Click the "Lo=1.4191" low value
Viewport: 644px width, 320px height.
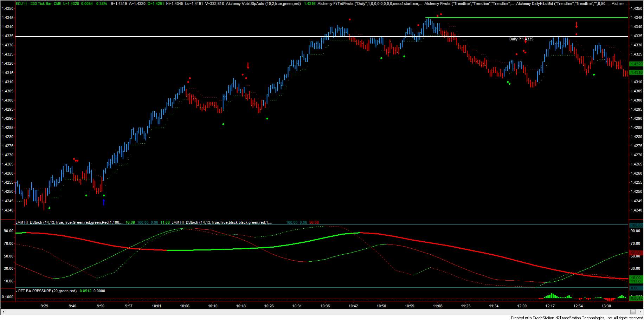coord(194,4)
